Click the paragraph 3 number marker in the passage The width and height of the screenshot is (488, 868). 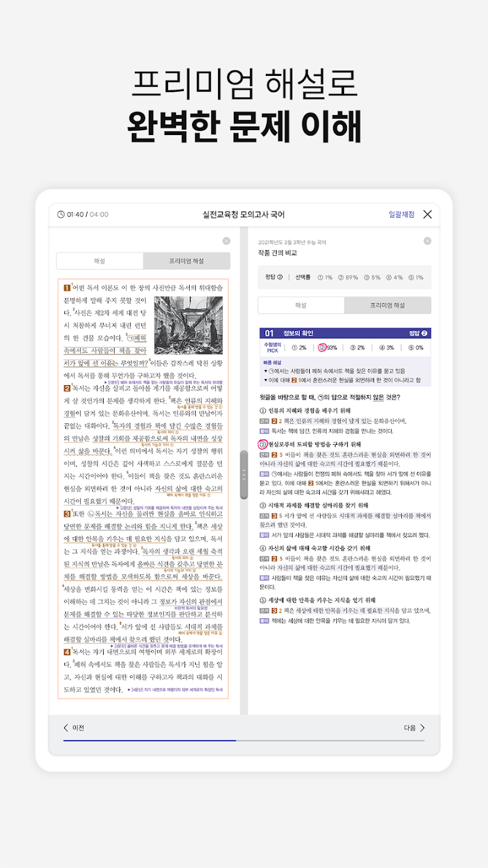coord(67,514)
